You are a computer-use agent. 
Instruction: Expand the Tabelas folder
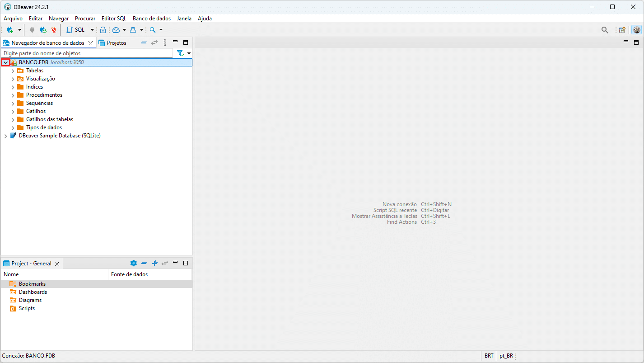coord(13,71)
